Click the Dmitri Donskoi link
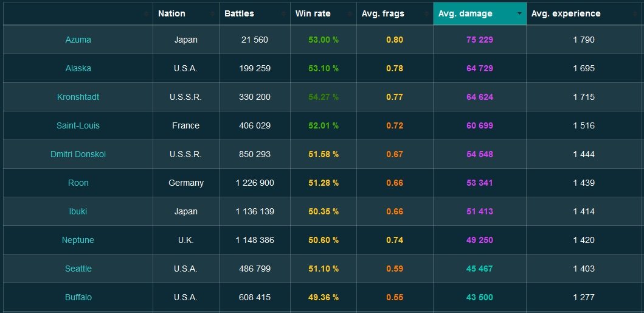 pyautogui.click(x=78, y=154)
